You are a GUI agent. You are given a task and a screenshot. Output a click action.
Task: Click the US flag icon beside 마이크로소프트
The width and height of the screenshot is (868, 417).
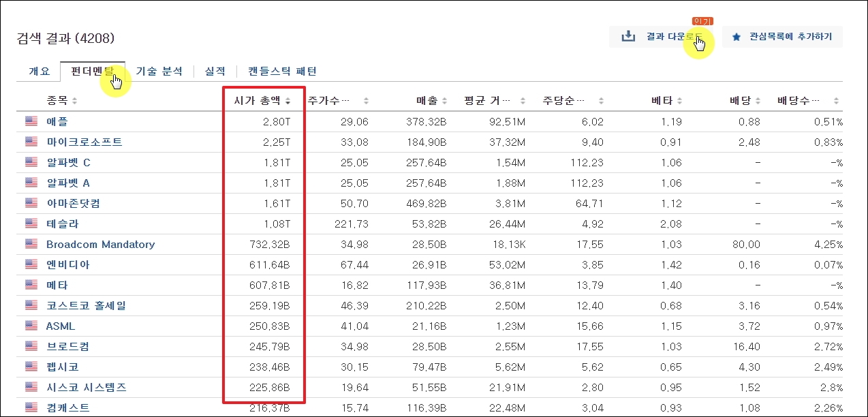tap(31, 142)
